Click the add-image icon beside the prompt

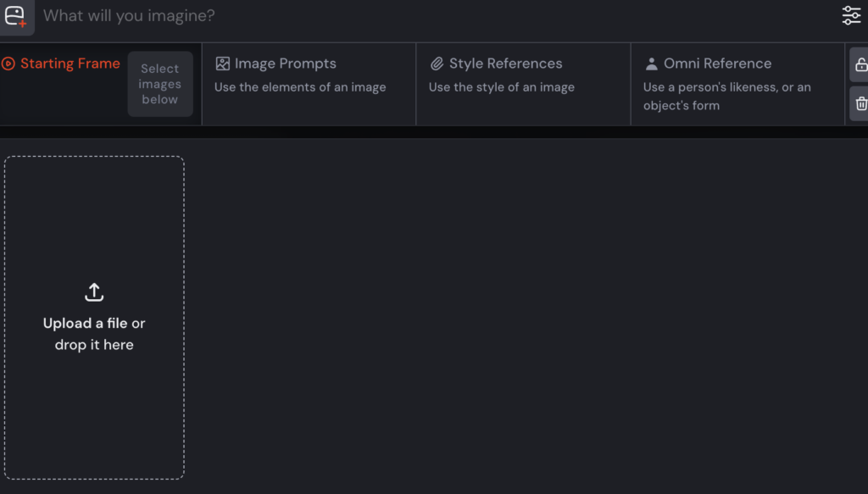pyautogui.click(x=15, y=16)
